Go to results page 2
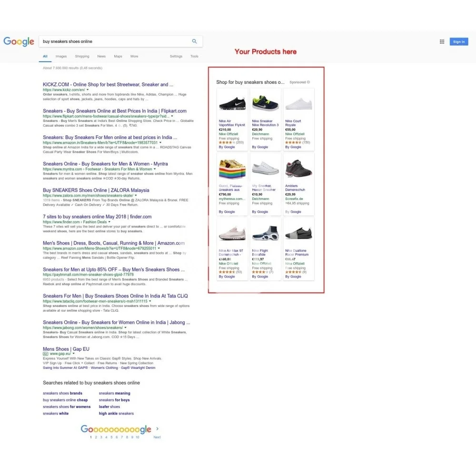 click(96, 437)
